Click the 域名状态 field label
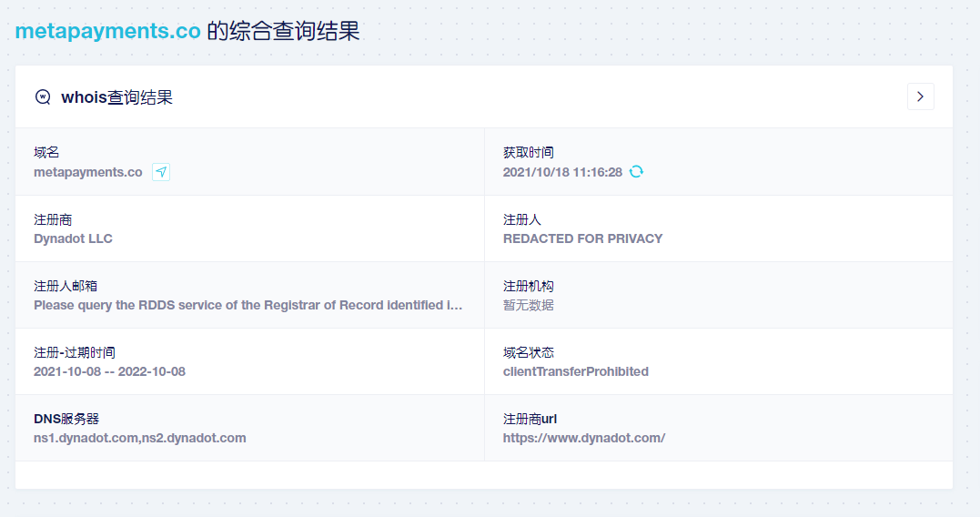Viewport: 980px width, 517px height. coord(528,352)
